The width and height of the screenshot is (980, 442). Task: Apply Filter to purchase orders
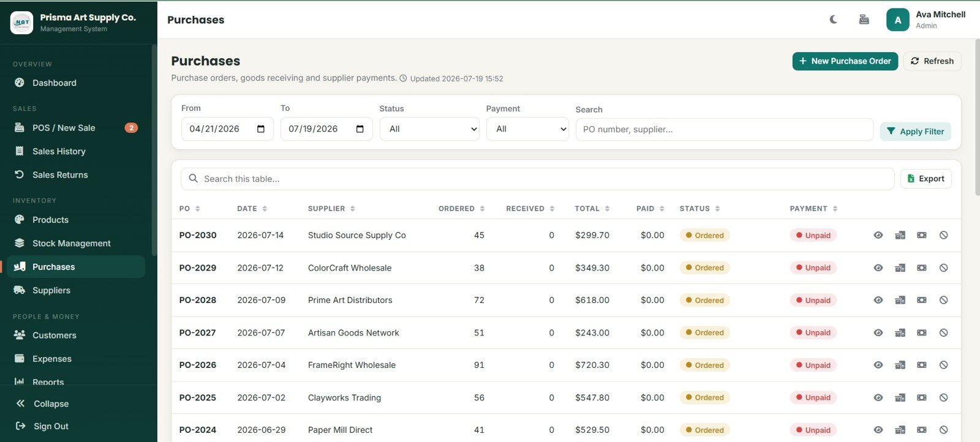point(916,132)
